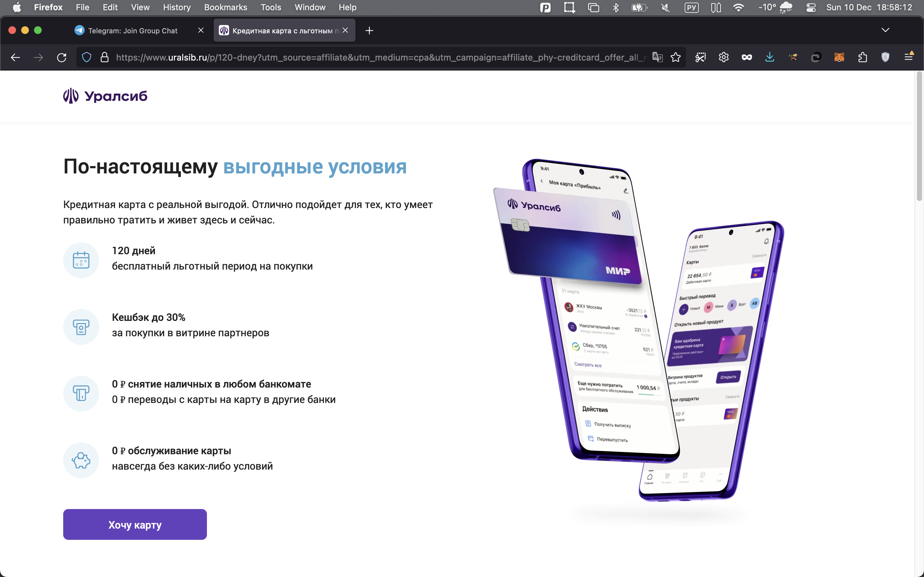Switch to Telegram: Join Group Chat tab
This screenshot has height=577, width=924.
click(x=133, y=30)
